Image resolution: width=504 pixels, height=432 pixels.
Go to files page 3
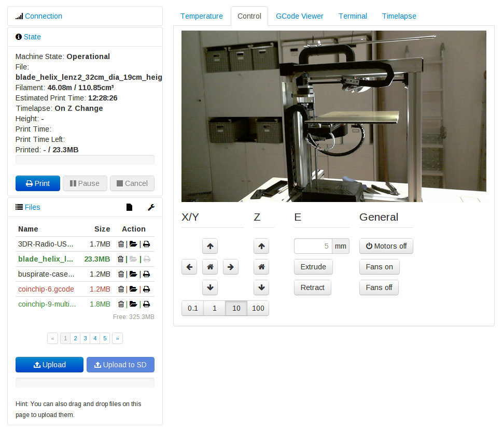(x=85, y=338)
